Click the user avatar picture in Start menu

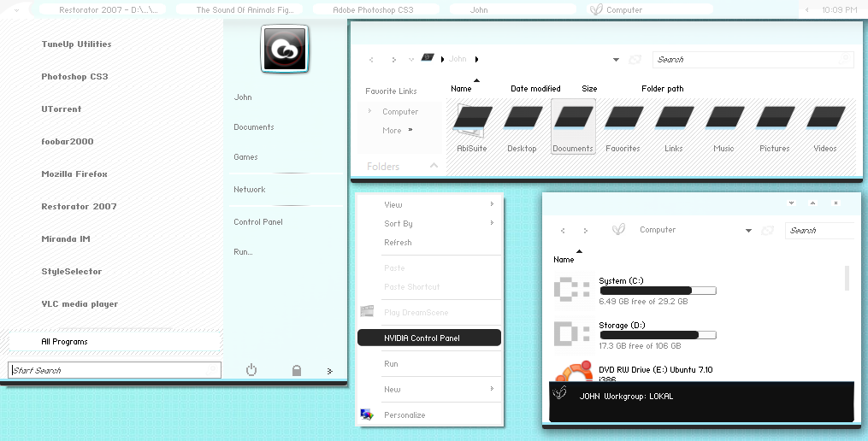(285, 49)
